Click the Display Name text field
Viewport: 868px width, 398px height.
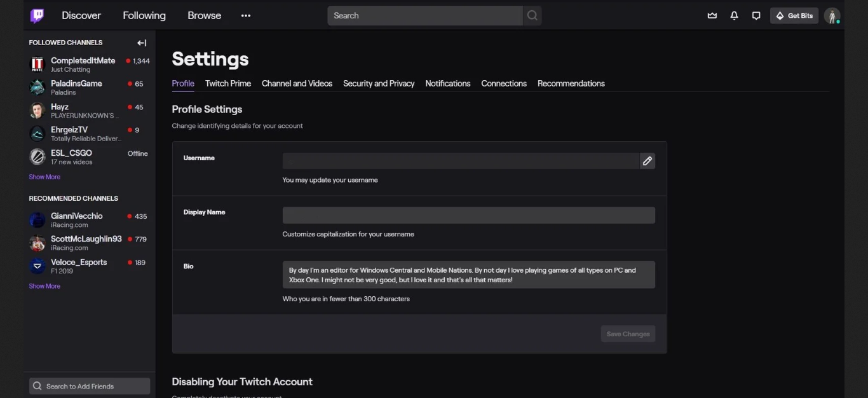pyautogui.click(x=469, y=215)
